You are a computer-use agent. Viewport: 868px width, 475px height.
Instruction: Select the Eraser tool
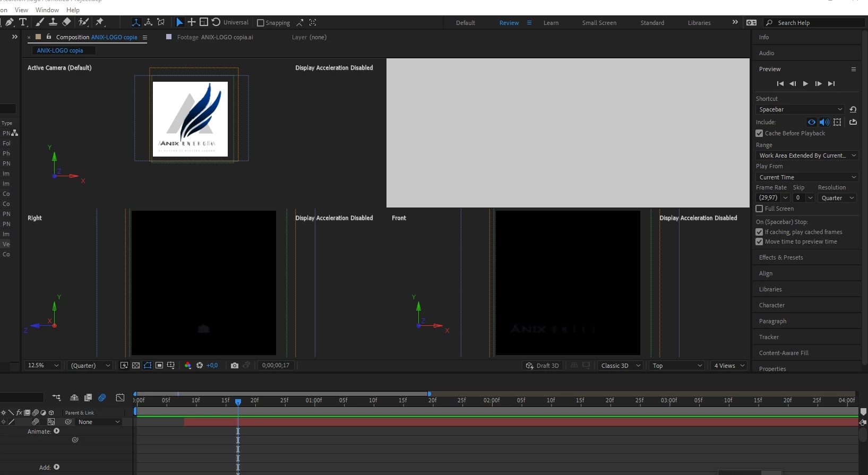(x=66, y=22)
